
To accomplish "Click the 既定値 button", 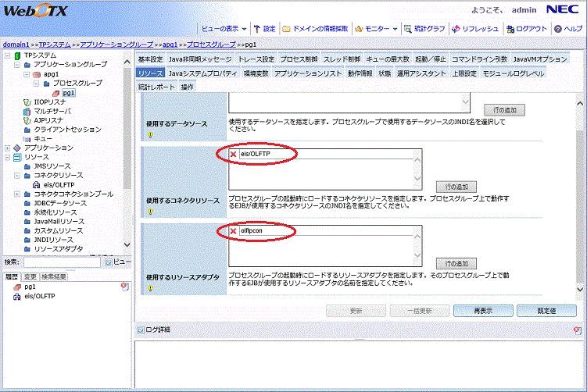I will tap(546, 310).
